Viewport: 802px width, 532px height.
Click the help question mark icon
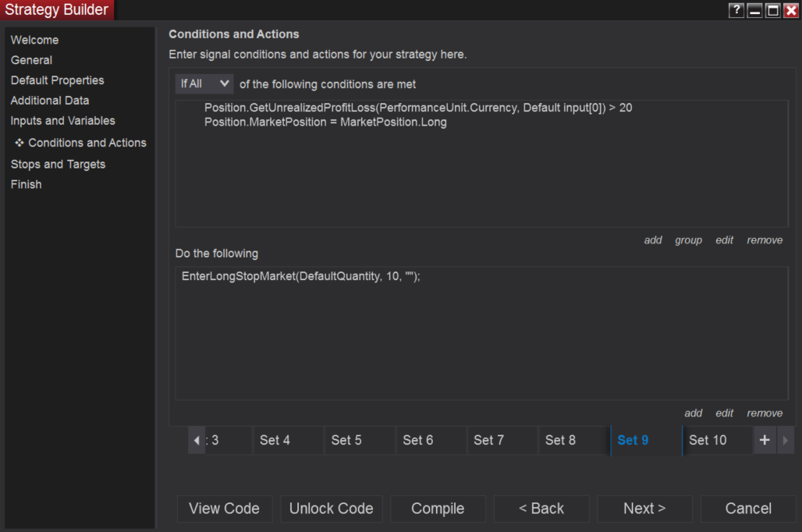(736, 10)
